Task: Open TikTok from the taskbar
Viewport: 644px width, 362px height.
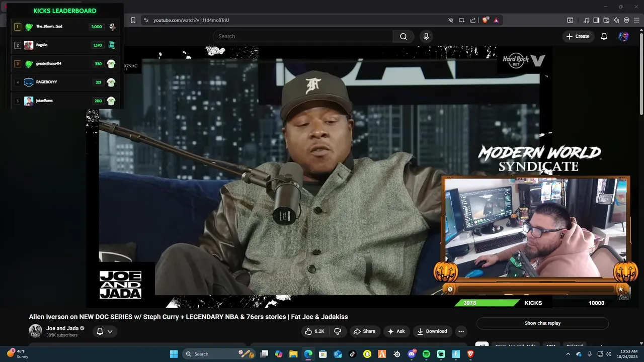Action: coord(352,354)
